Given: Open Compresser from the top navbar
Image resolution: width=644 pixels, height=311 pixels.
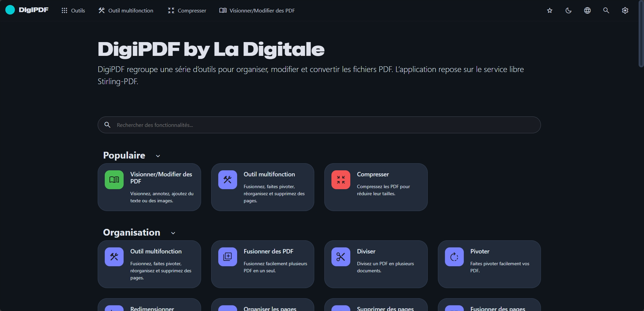Looking at the screenshot, I should (187, 10).
